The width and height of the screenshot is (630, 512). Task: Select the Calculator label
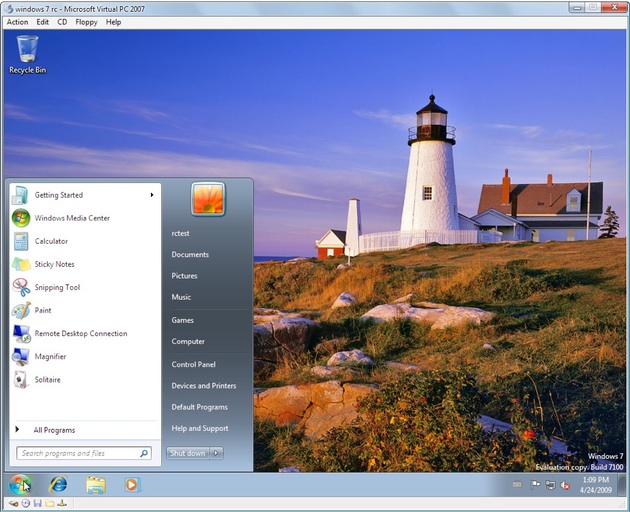(x=51, y=241)
